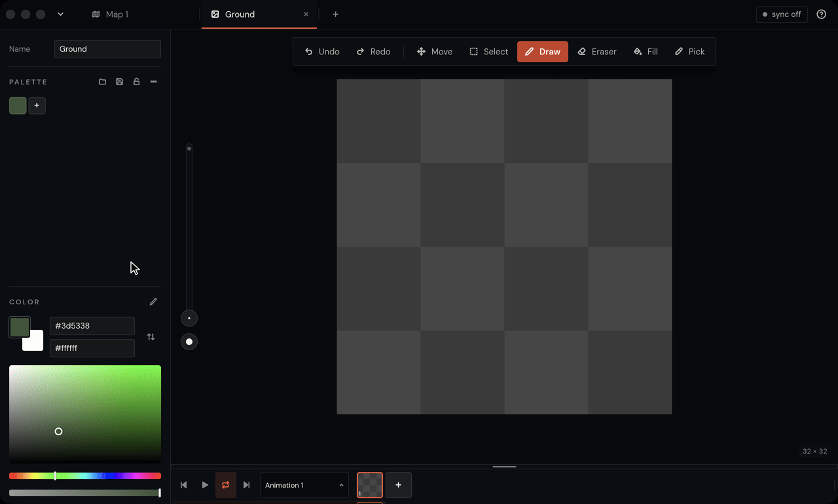Select the small brush size button

coord(189,319)
